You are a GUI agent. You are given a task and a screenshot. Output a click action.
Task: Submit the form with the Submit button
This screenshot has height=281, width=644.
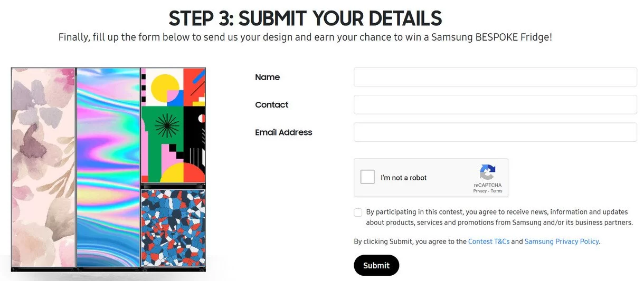coord(376,265)
